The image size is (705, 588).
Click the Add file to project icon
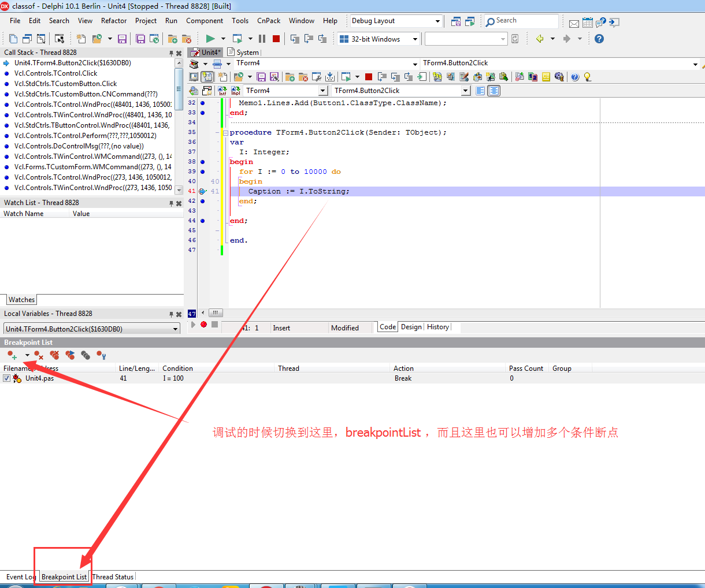coord(172,39)
